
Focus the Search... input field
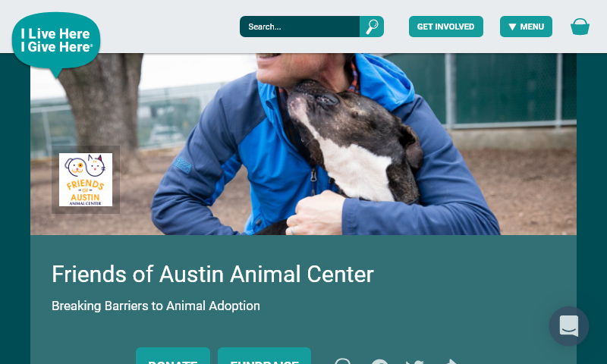[x=300, y=27]
